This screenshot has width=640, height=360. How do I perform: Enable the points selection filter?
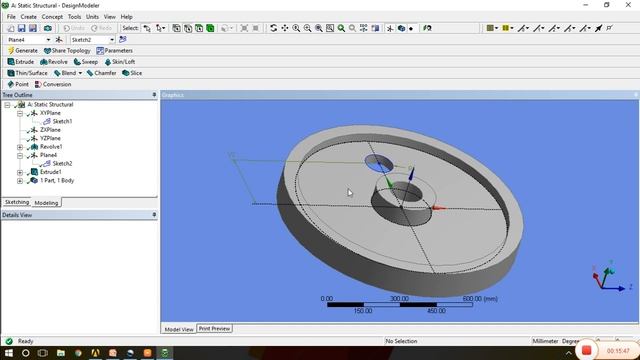coord(176,28)
